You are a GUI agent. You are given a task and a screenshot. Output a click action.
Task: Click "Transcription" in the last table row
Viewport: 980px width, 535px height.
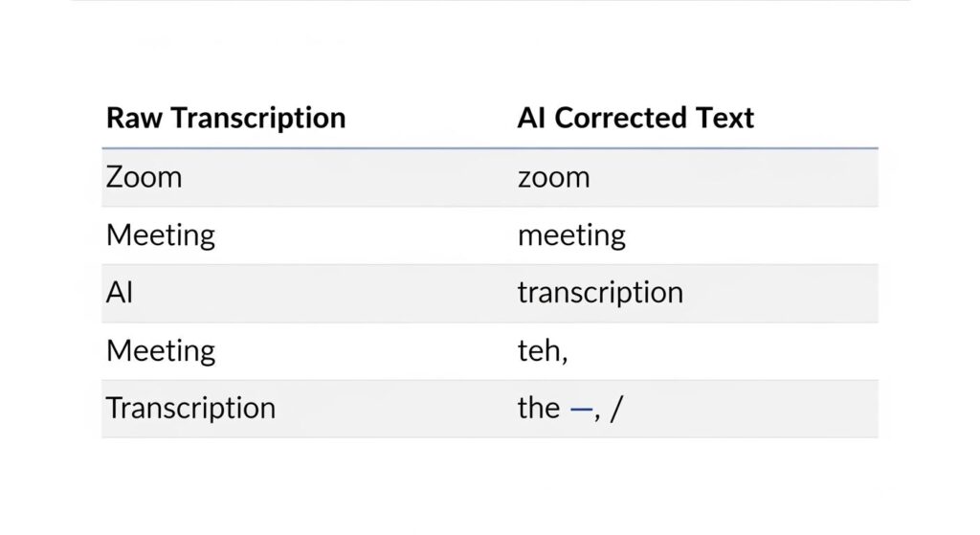[190, 409]
